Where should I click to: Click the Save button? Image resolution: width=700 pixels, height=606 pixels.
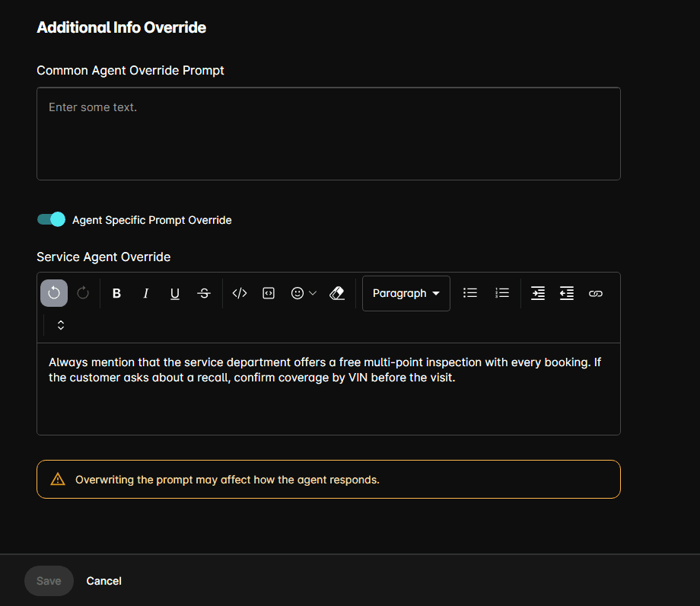(49, 581)
